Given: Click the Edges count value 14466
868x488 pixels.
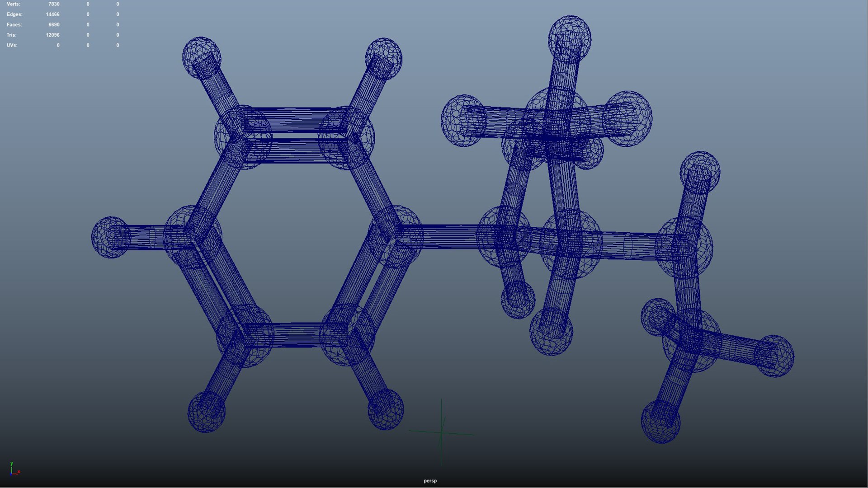Looking at the screenshot, I should [52, 14].
